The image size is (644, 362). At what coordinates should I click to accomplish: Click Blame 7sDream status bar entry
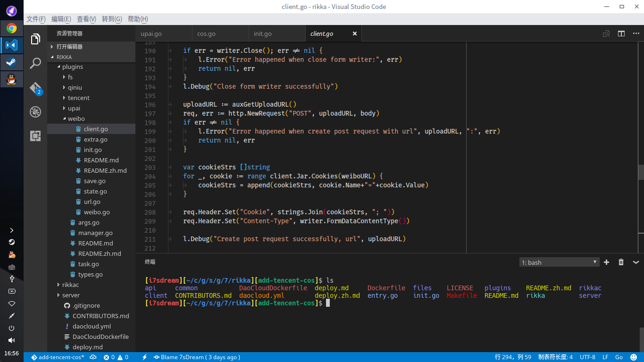197,357
